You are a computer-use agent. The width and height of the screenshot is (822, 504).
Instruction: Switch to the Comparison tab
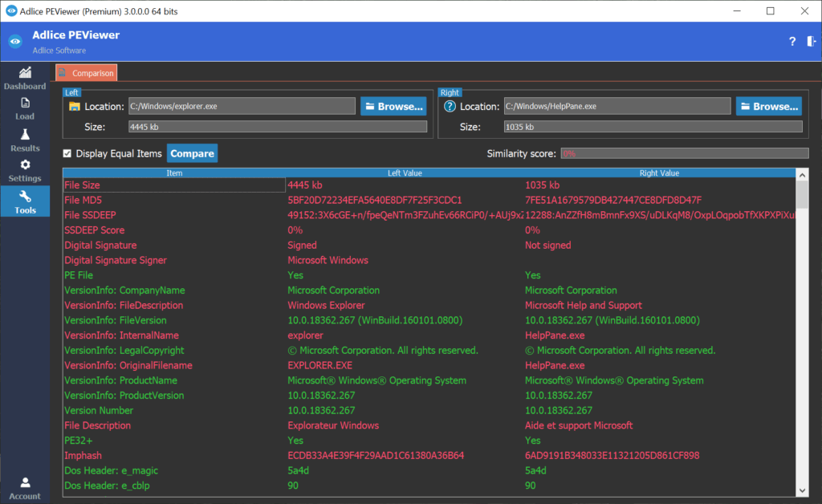pyautogui.click(x=87, y=73)
